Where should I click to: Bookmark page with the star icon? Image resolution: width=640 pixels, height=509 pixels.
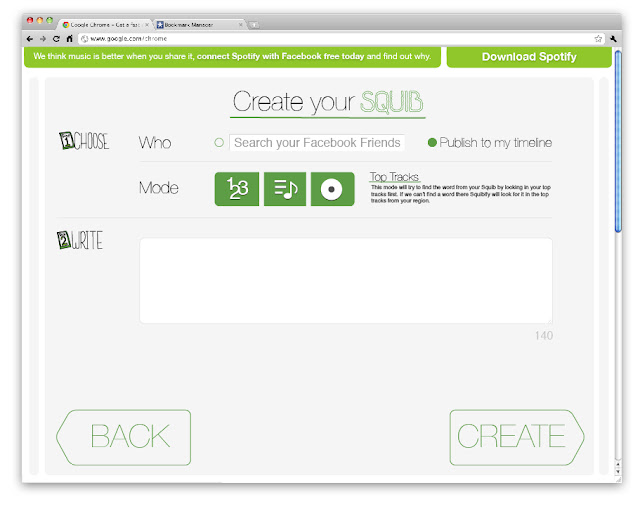(x=598, y=39)
